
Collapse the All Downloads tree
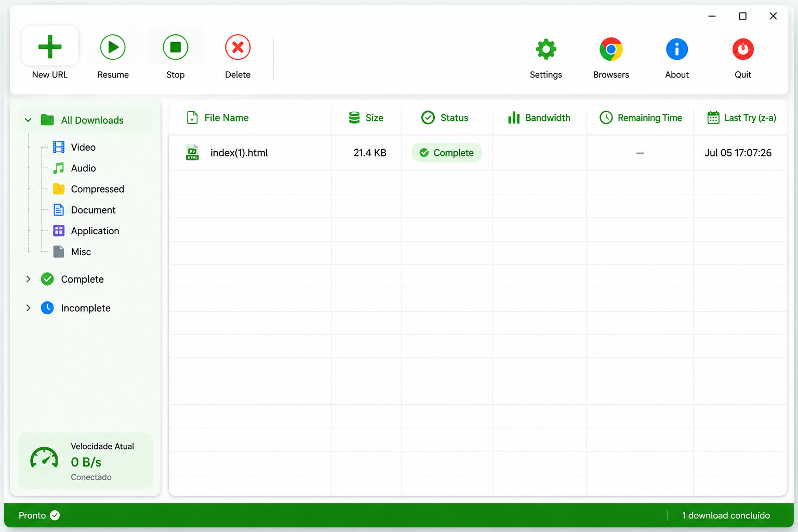pyautogui.click(x=28, y=120)
